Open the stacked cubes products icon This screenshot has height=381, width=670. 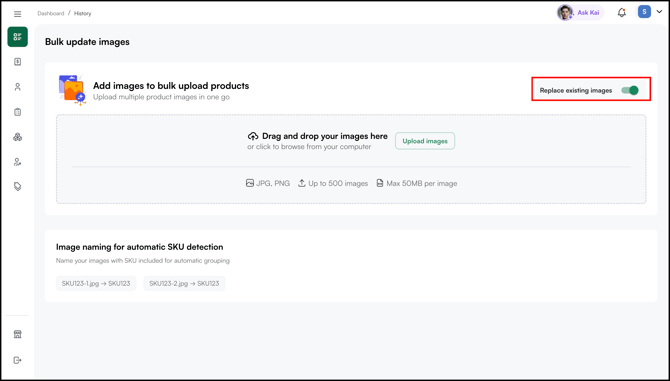point(18,137)
